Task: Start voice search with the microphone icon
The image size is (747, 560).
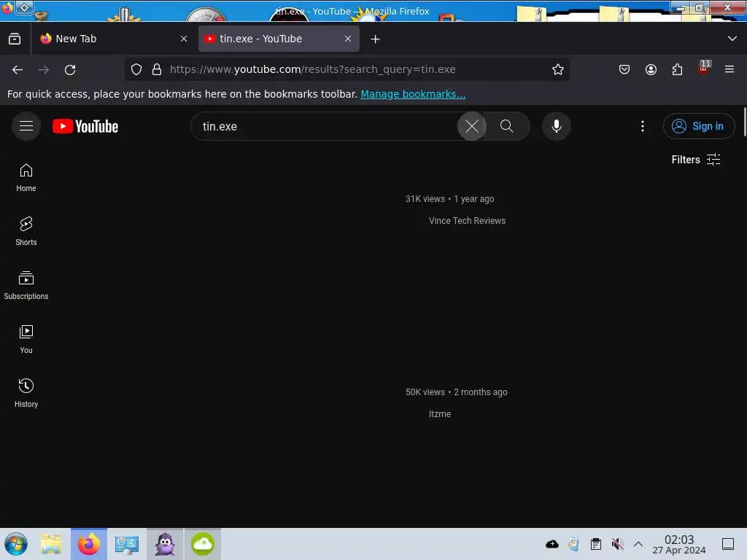Action: (x=557, y=126)
